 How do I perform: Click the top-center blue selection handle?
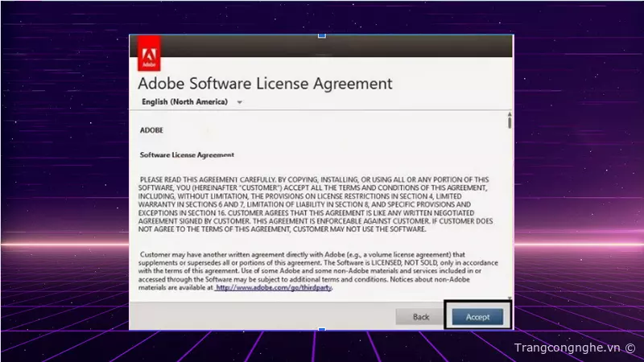321,35
